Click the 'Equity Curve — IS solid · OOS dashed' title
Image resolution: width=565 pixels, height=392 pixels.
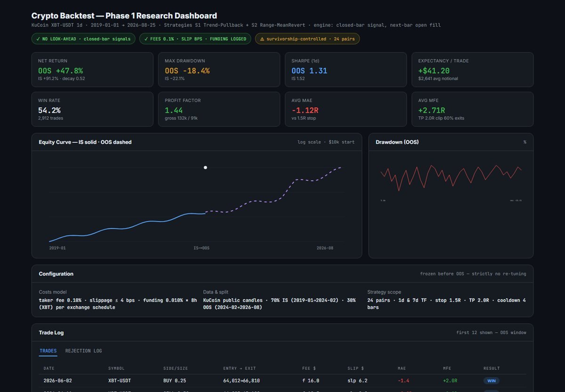tap(85, 142)
